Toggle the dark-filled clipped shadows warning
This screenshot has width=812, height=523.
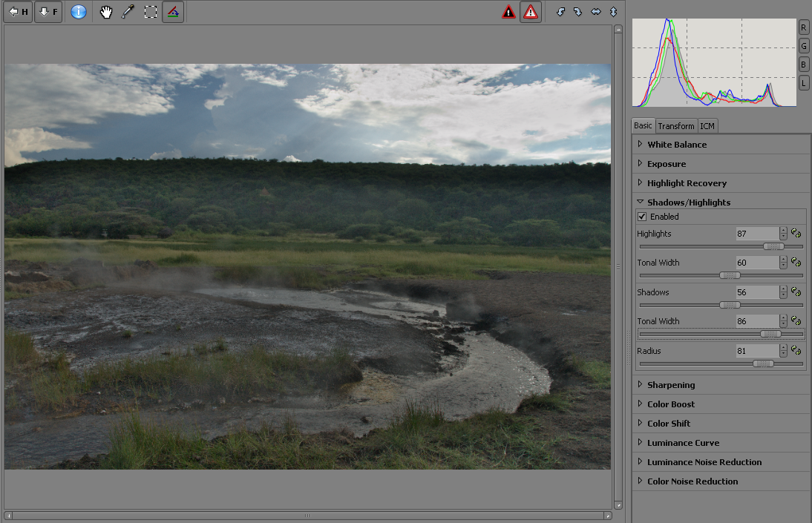click(x=508, y=12)
